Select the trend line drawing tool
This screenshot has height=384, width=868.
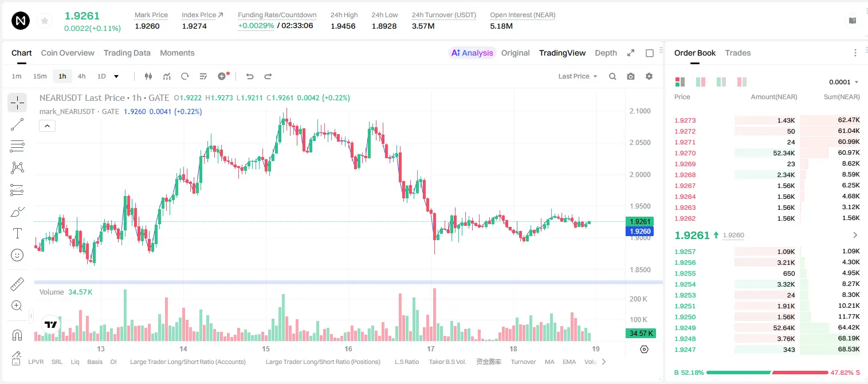pyautogui.click(x=17, y=124)
